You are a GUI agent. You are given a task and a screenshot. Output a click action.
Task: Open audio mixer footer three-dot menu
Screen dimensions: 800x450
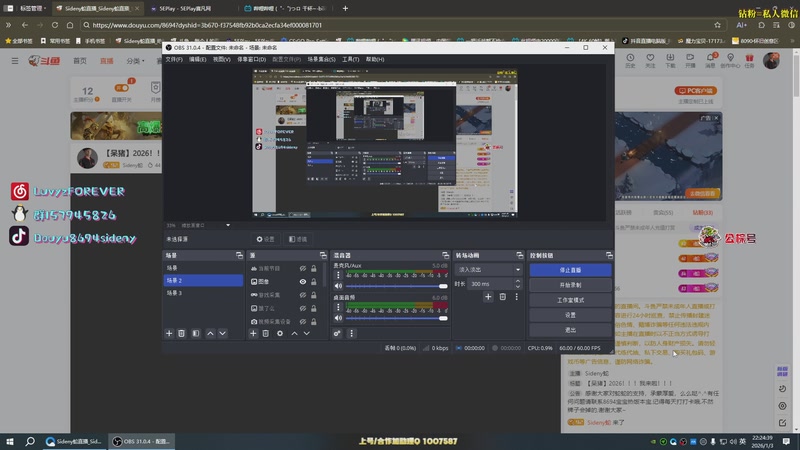[352, 333]
